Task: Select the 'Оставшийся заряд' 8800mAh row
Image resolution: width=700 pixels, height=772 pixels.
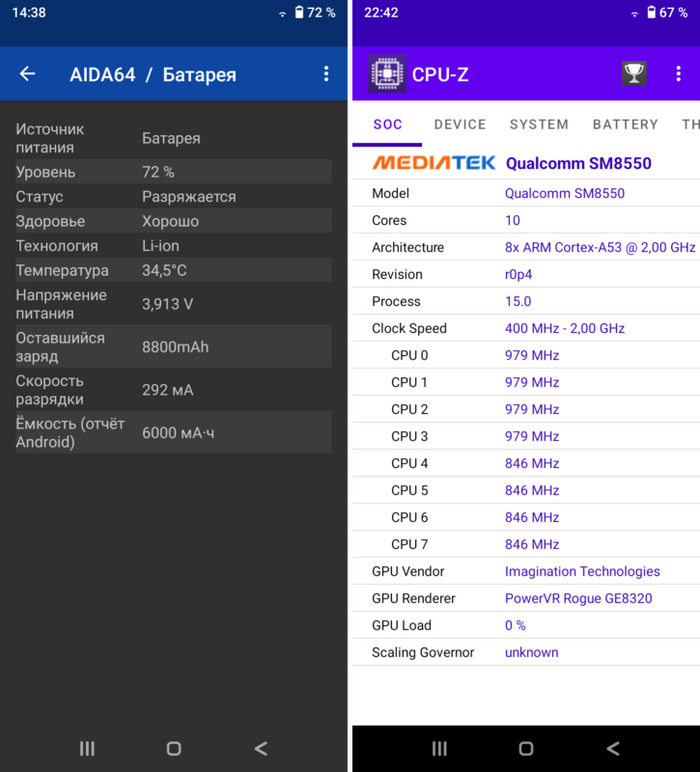Action: pyautogui.click(x=174, y=347)
